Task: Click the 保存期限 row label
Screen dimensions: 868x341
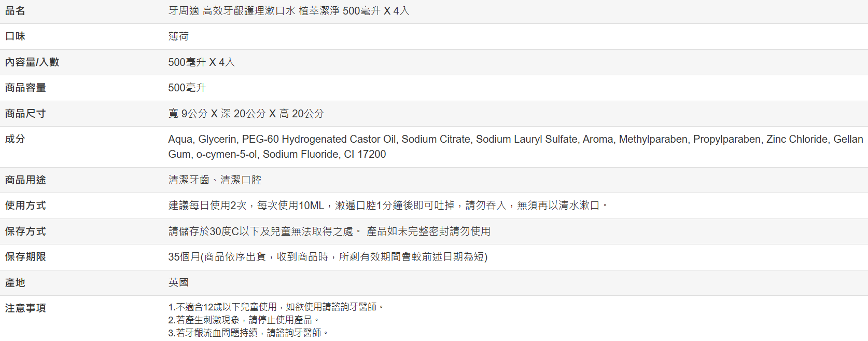Action: point(25,257)
